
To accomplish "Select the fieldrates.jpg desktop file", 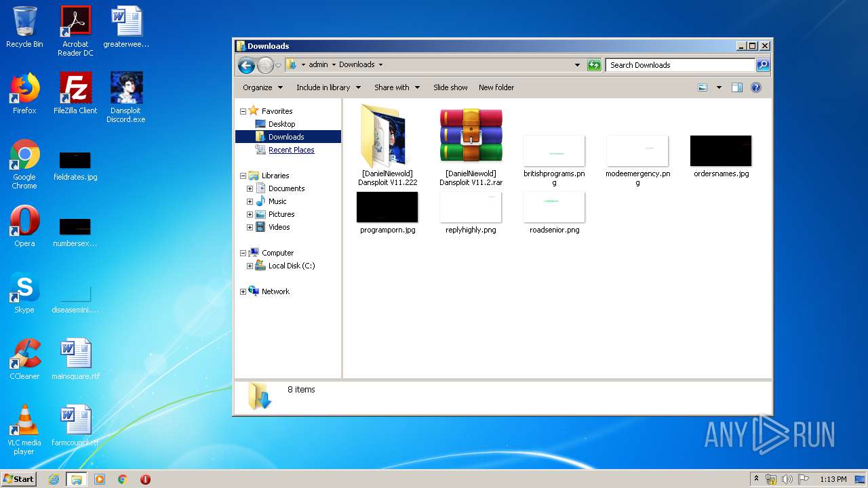I will [75, 167].
